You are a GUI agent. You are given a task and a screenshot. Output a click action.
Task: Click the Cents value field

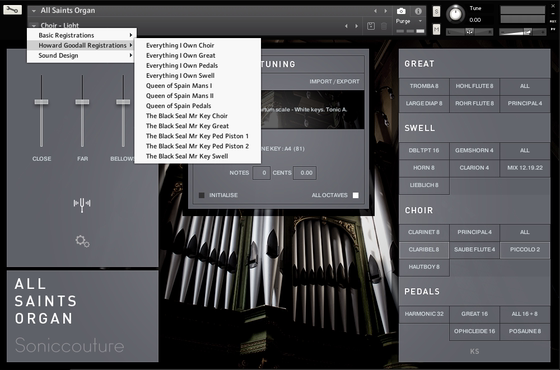tap(305, 173)
